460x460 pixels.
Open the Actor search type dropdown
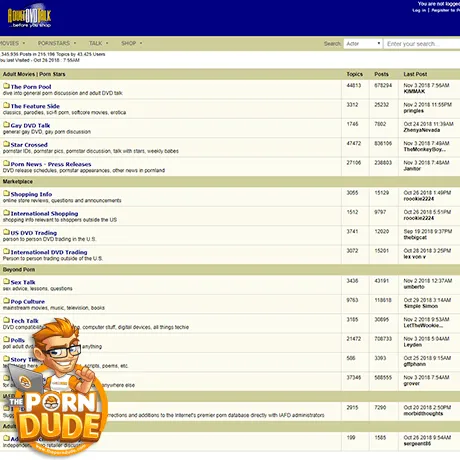click(x=363, y=44)
